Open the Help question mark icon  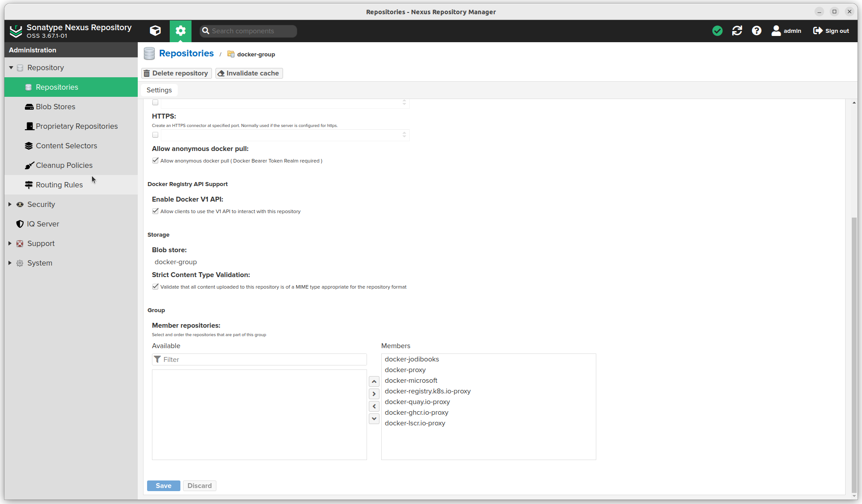click(x=757, y=31)
